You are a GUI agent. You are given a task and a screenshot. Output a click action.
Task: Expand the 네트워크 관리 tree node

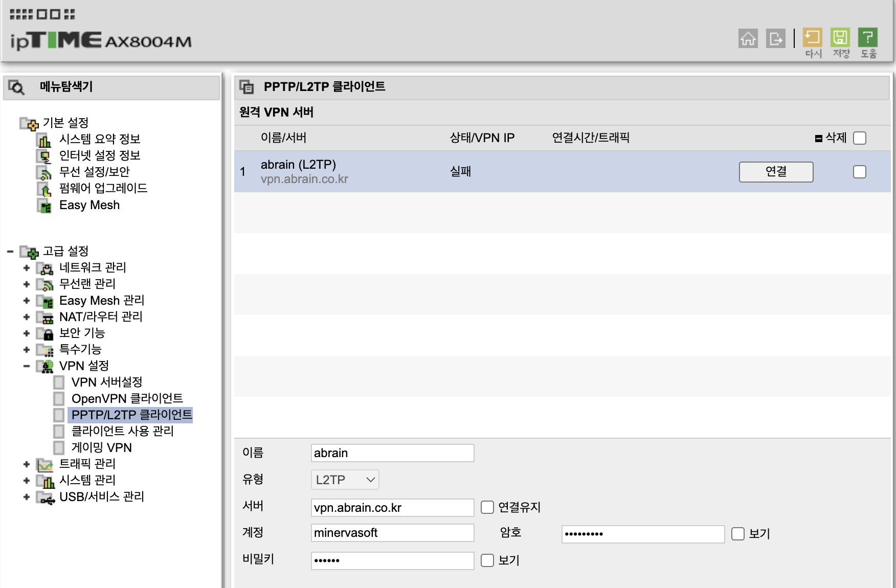pyautogui.click(x=27, y=268)
